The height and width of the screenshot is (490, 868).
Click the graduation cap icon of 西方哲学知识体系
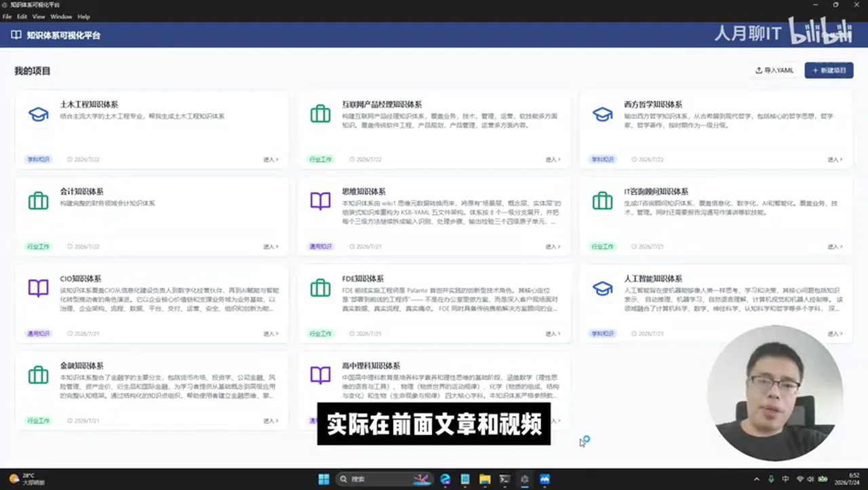(x=602, y=114)
